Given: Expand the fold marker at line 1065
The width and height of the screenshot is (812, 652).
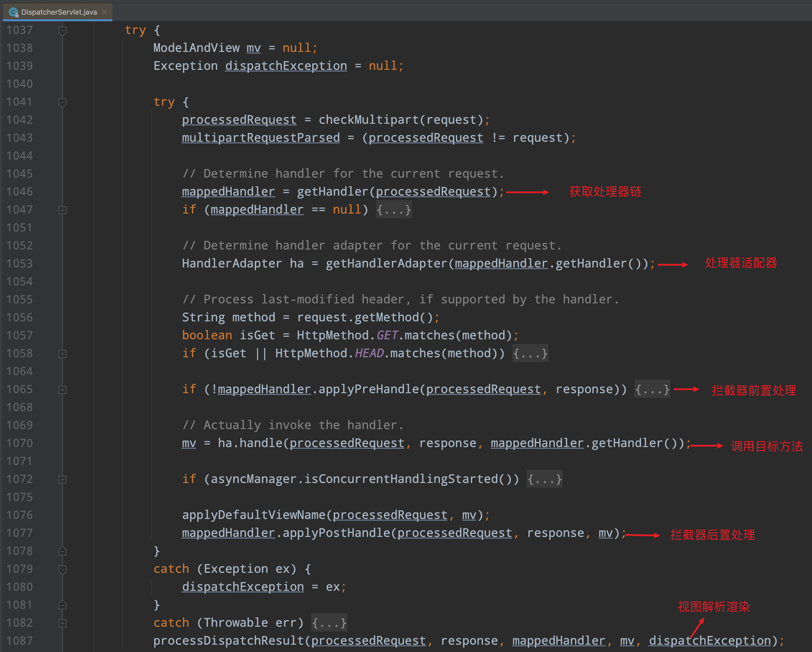Looking at the screenshot, I should [x=63, y=390].
